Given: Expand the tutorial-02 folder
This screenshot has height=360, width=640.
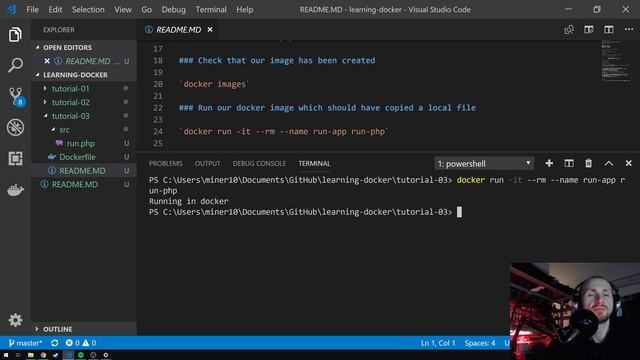Looking at the screenshot, I should tap(70, 102).
